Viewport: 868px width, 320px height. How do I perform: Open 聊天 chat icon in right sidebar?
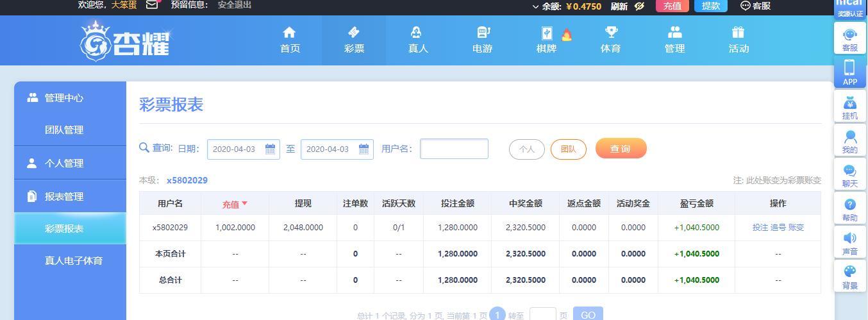tap(850, 175)
